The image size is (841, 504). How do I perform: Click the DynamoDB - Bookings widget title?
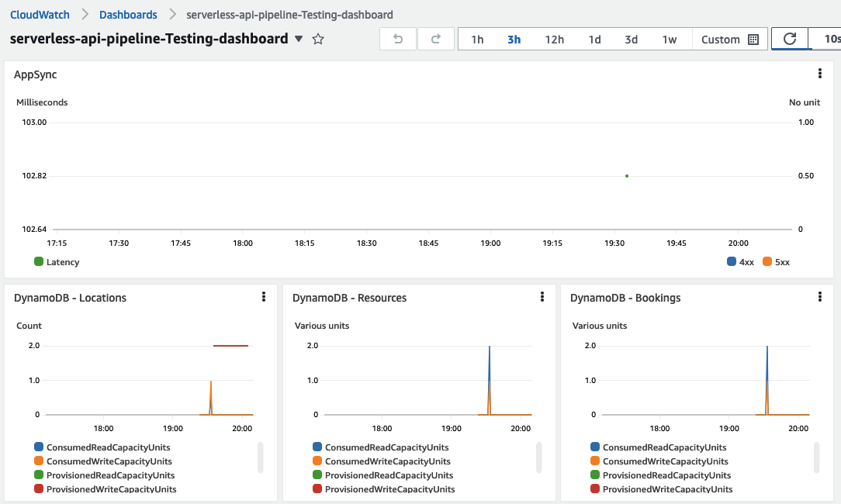coord(625,298)
